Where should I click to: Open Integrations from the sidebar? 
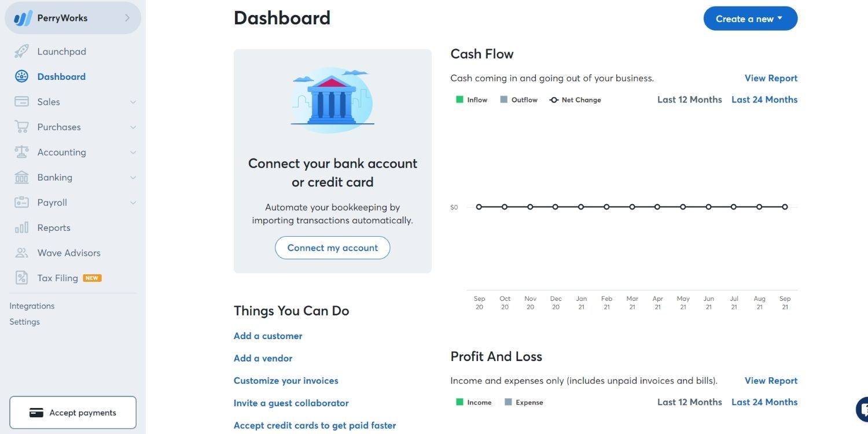[x=32, y=306]
